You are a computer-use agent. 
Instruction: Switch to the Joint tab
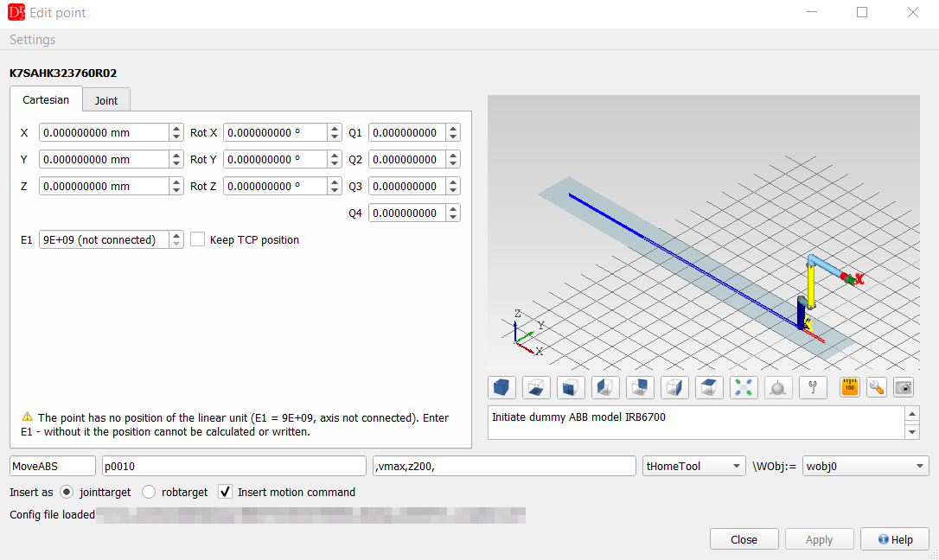click(106, 100)
